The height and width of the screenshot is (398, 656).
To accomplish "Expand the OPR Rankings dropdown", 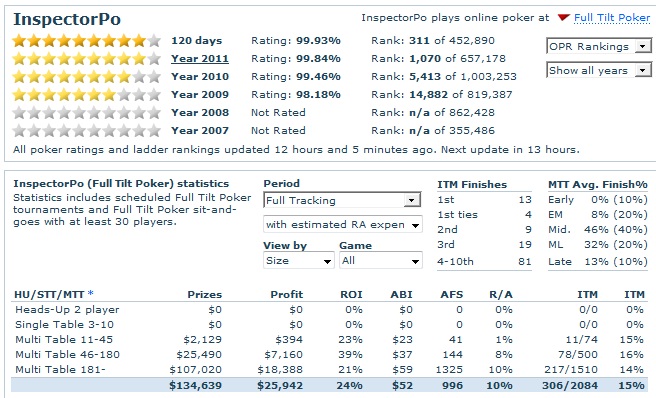I will click(599, 46).
